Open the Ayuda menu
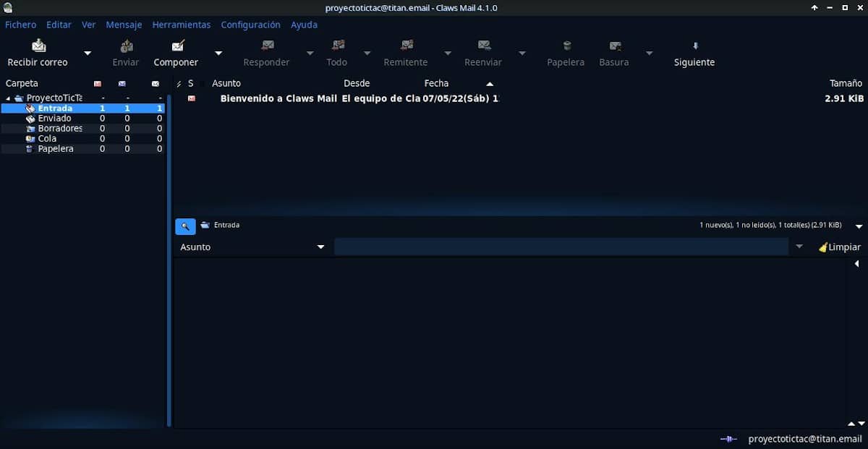This screenshot has height=449, width=868. [x=304, y=25]
